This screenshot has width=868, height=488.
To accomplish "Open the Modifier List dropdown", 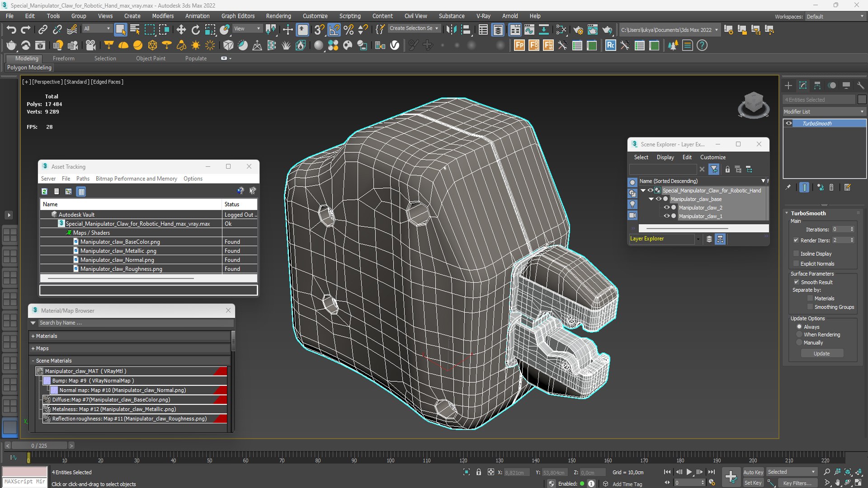I will click(x=824, y=112).
